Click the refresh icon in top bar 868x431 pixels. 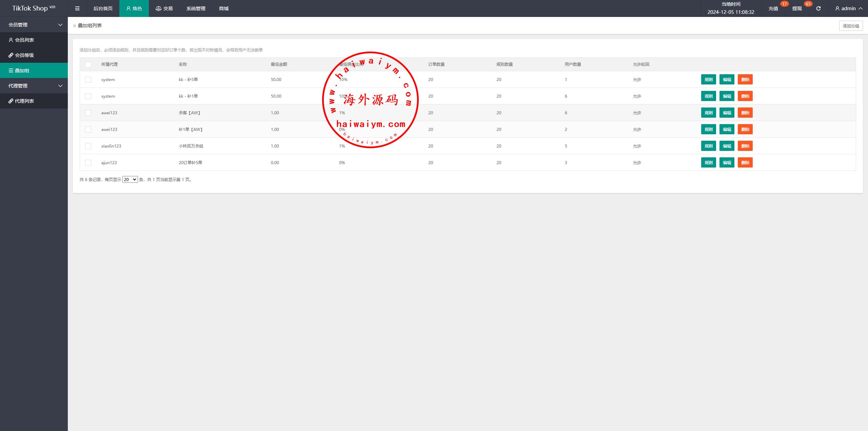click(x=818, y=8)
